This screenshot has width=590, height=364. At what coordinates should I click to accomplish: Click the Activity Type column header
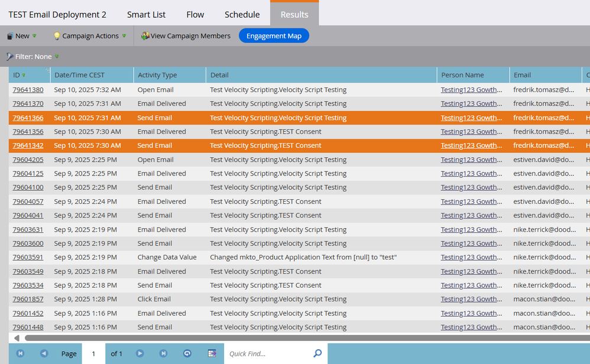pyautogui.click(x=170, y=75)
